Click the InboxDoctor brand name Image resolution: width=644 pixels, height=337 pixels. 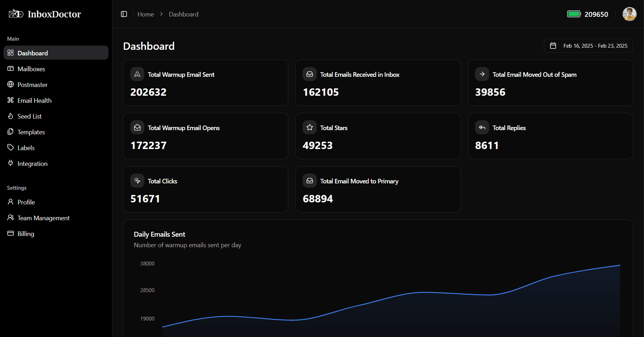(54, 14)
